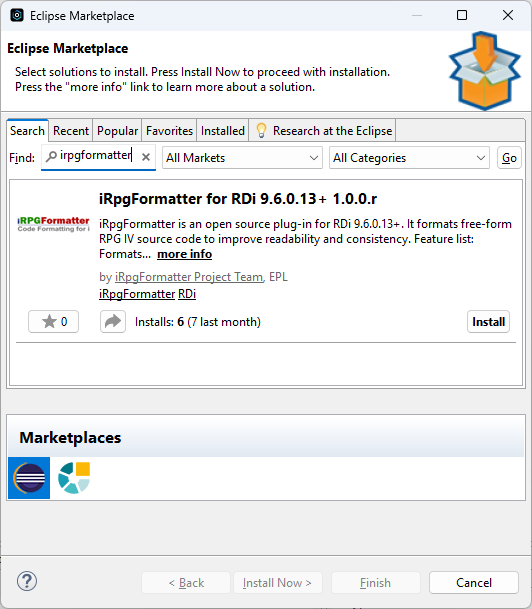Select the second teal-and-yellow marketplace catalog icon
The height and width of the screenshot is (609, 532).
click(74, 478)
